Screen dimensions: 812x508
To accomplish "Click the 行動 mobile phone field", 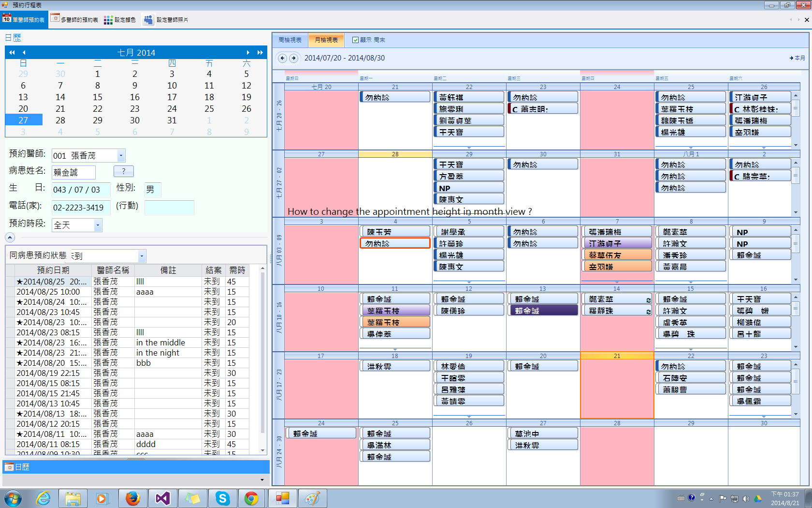I will click(169, 208).
